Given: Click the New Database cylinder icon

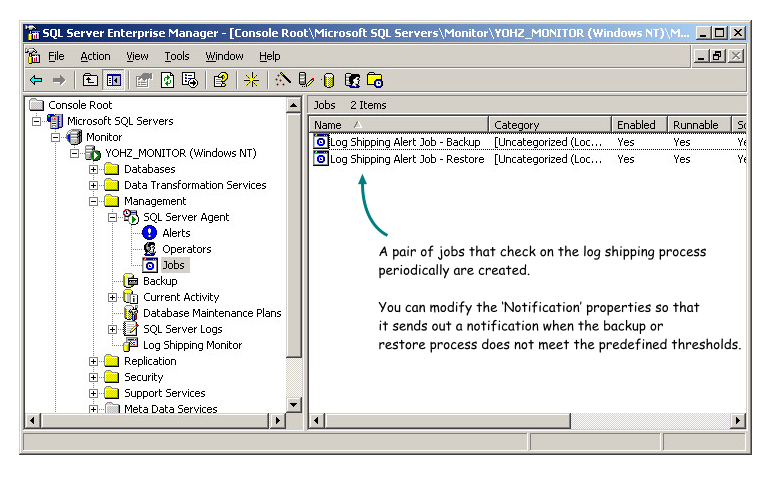Looking at the screenshot, I should [329, 80].
